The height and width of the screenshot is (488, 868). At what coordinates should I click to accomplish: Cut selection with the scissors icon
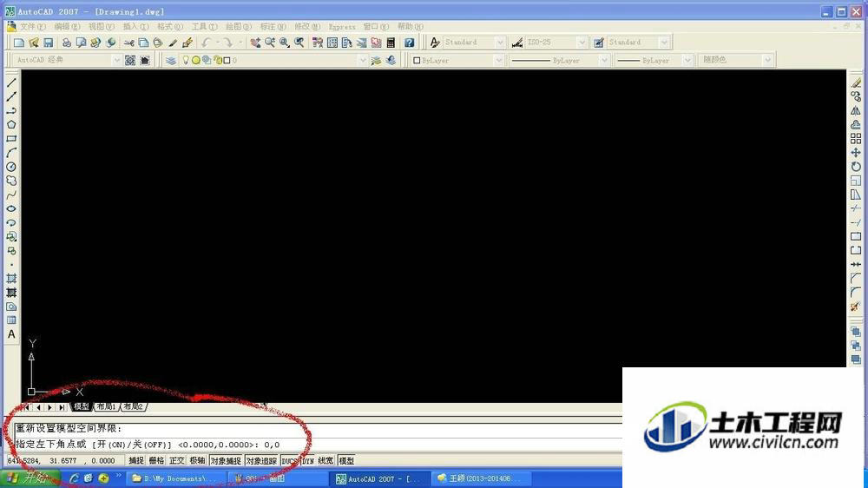pos(129,43)
